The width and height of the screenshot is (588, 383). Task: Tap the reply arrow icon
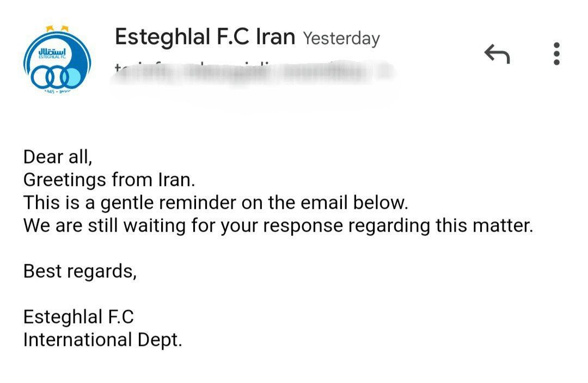pos(497,54)
